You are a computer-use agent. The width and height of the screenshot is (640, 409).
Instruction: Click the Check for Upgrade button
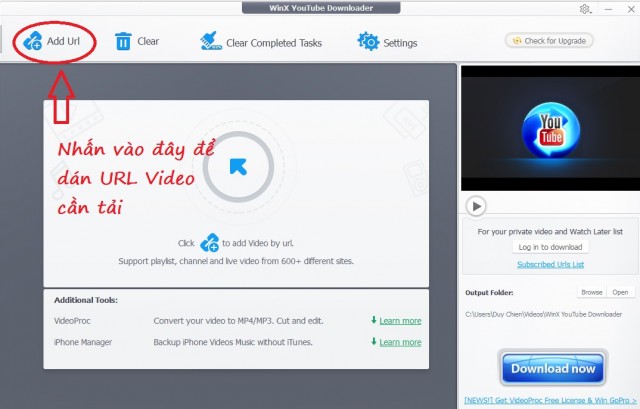[x=549, y=41]
